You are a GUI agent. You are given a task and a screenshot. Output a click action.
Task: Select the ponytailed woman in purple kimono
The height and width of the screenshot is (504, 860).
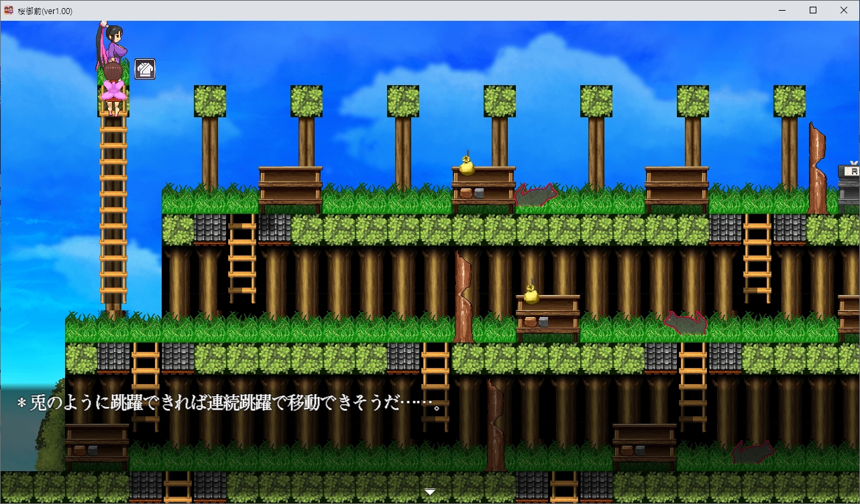point(113,44)
